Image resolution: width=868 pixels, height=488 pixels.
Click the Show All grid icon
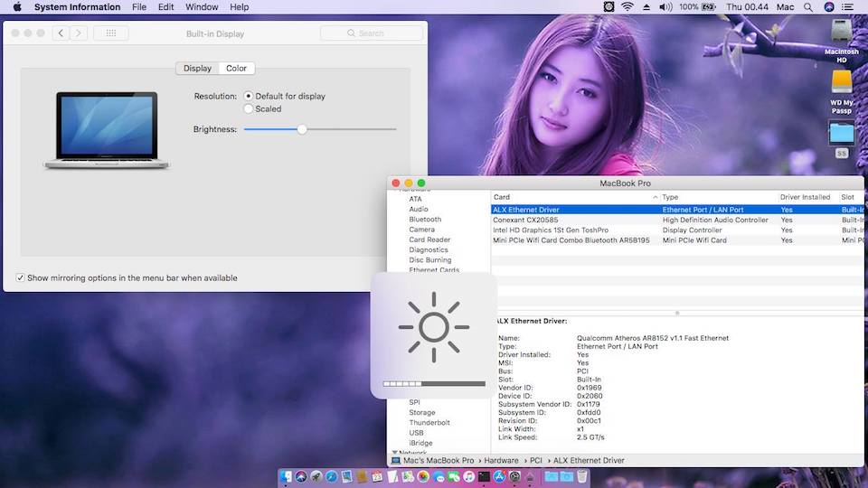110,33
